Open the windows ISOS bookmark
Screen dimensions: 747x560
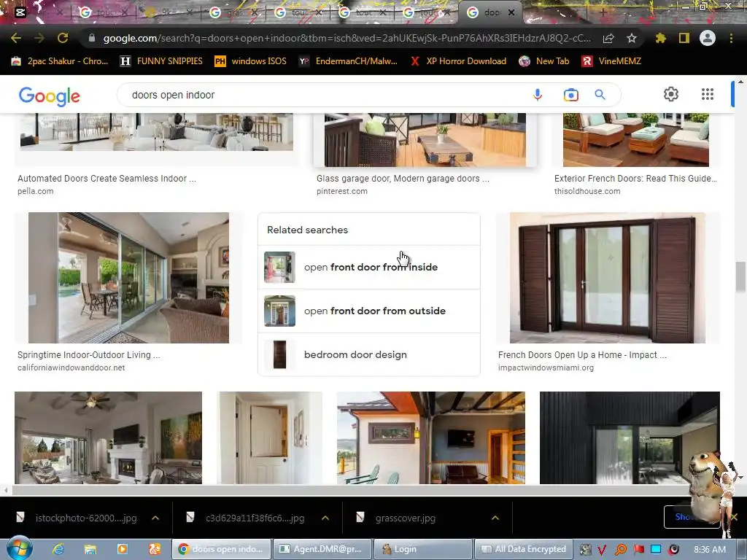click(251, 61)
